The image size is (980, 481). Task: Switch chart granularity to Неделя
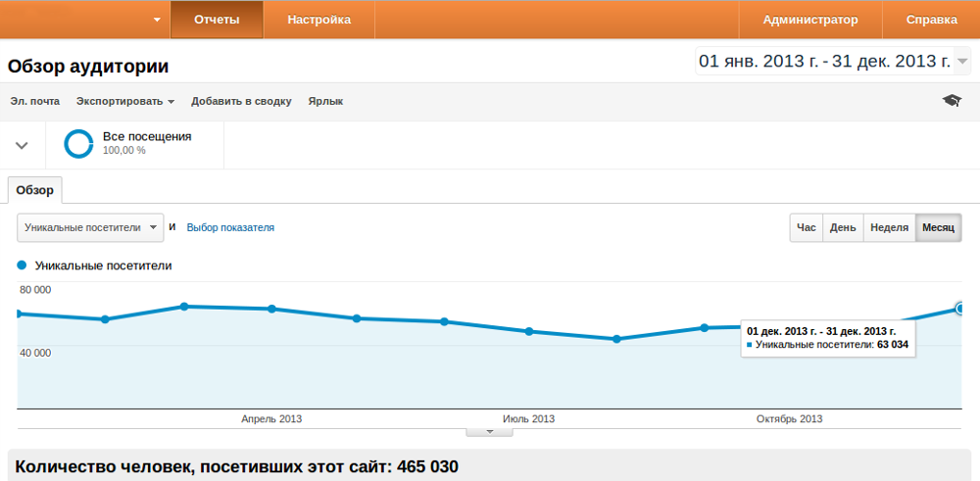point(889,227)
